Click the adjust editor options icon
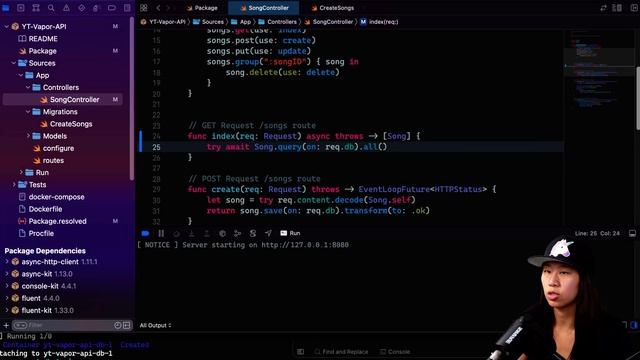 (x=617, y=8)
